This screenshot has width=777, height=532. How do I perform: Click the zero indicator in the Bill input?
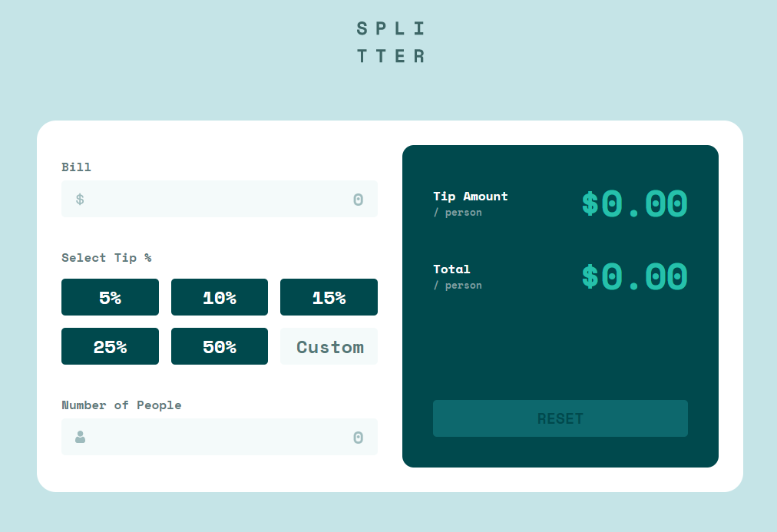358,199
